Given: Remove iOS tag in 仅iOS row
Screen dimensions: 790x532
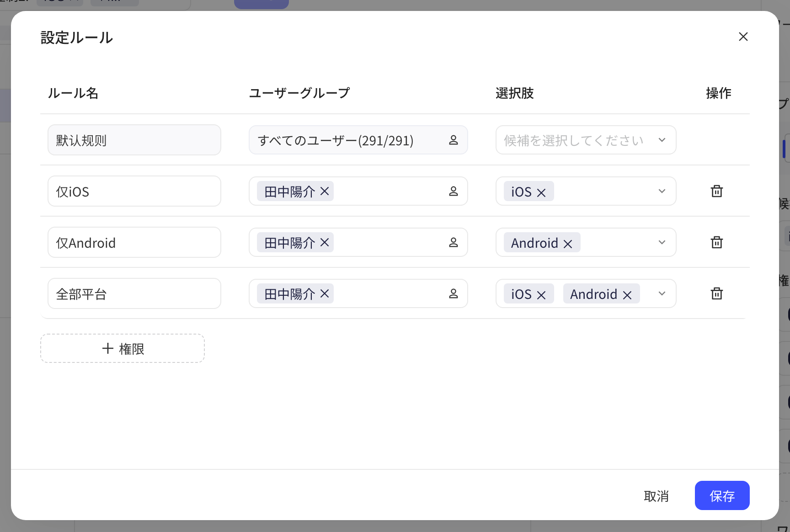Looking at the screenshot, I should tap(541, 193).
